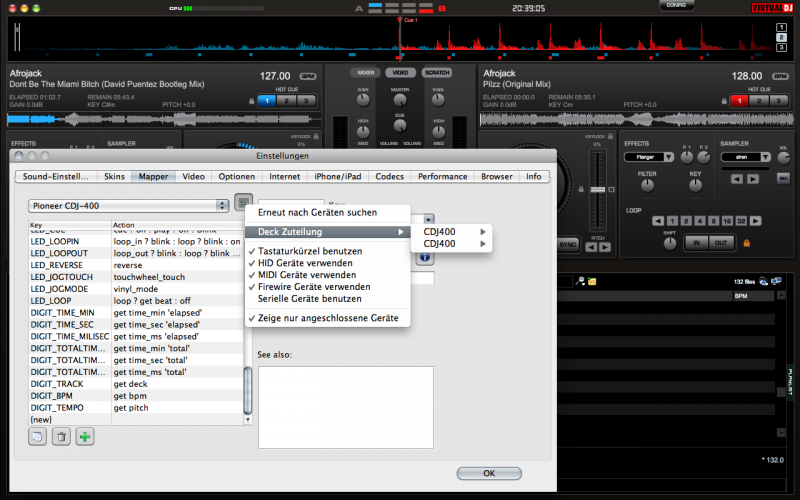Click the browser search magnifier icon
The image size is (800, 500).
pos(580,281)
